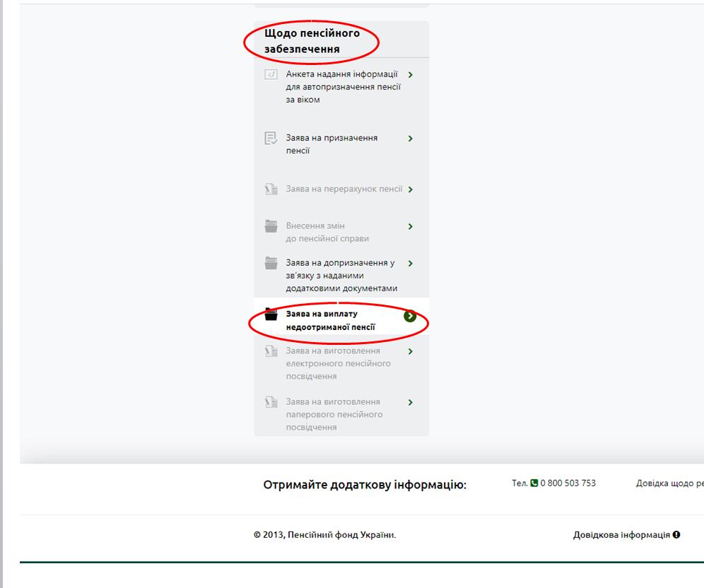The image size is (704, 588).
Task: Click black folder icon for 'Заява на виплату'
Action: click(271, 314)
